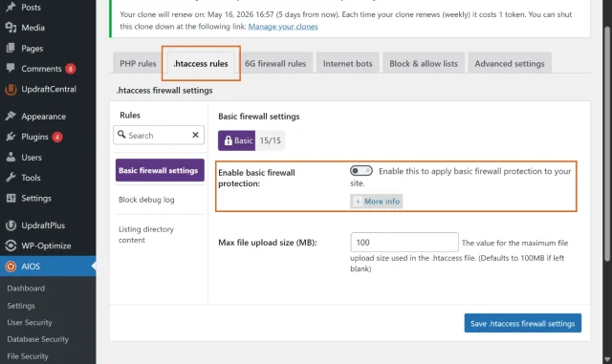Open UpdraftCentral menu item
The image size is (612, 364).
click(x=48, y=89)
